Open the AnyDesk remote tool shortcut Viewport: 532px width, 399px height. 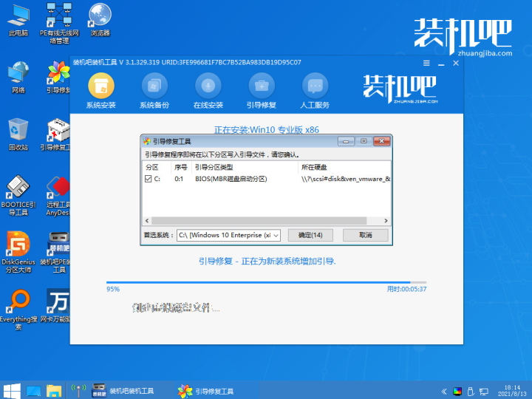pos(58,196)
